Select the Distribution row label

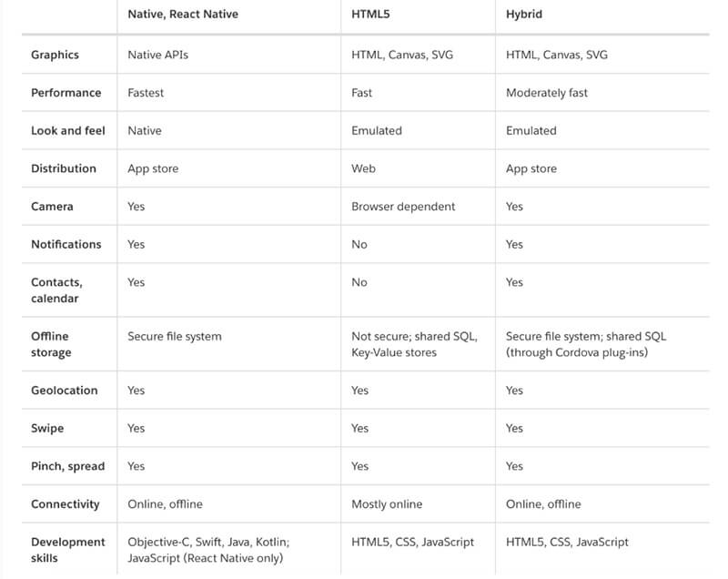click(63, 168)
